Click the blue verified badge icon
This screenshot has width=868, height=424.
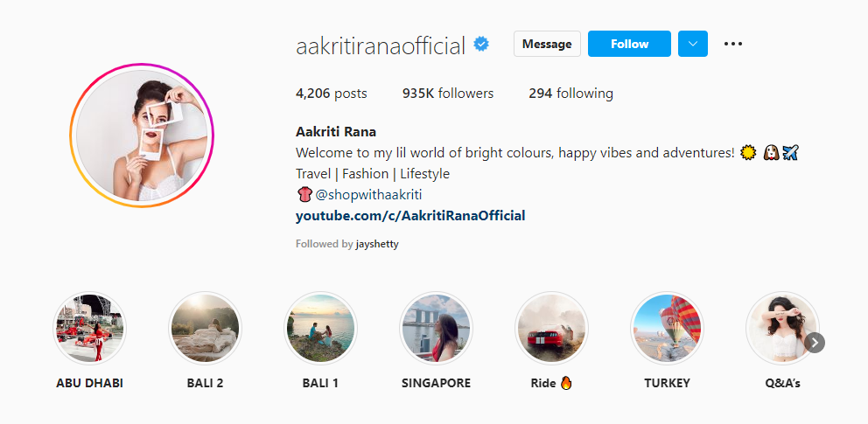click(481, 45)
